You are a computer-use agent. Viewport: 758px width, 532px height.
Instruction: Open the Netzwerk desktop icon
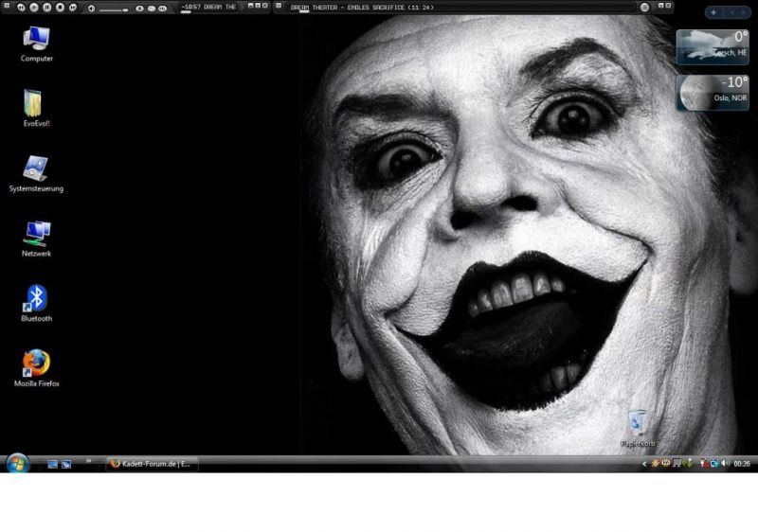(x=36, y=239)
